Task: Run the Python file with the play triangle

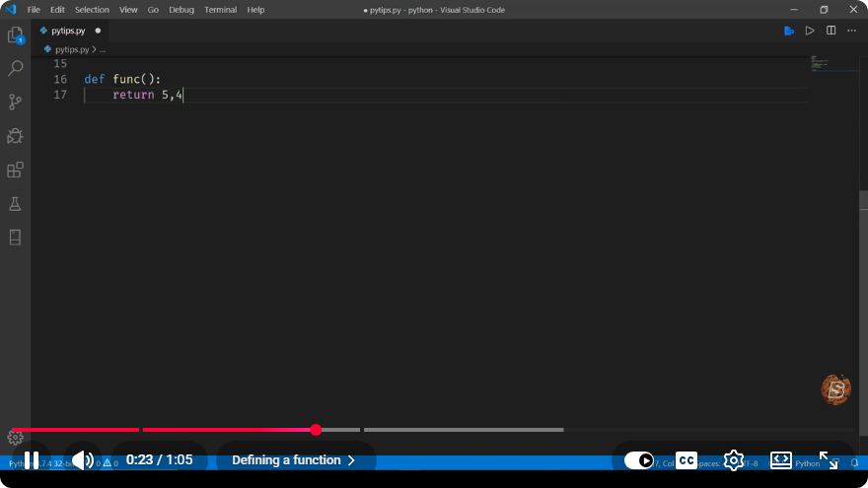Action: [x=810, y=31]
